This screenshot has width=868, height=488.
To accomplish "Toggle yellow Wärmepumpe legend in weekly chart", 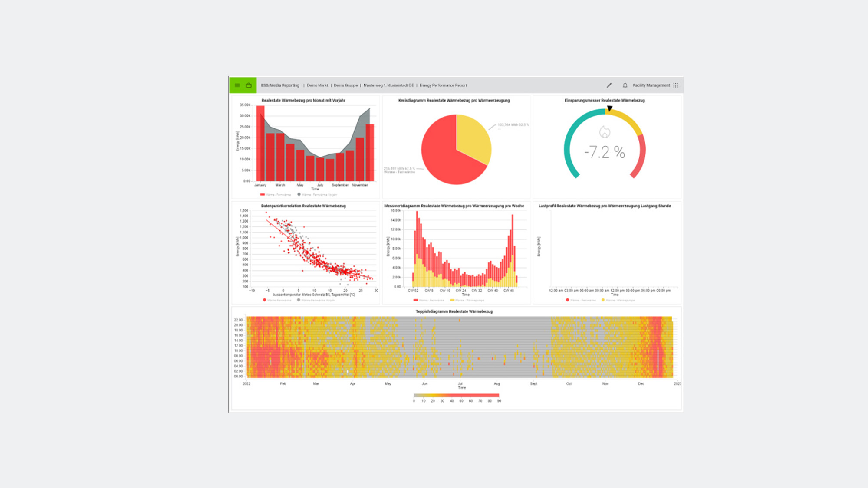I will 467,300.
